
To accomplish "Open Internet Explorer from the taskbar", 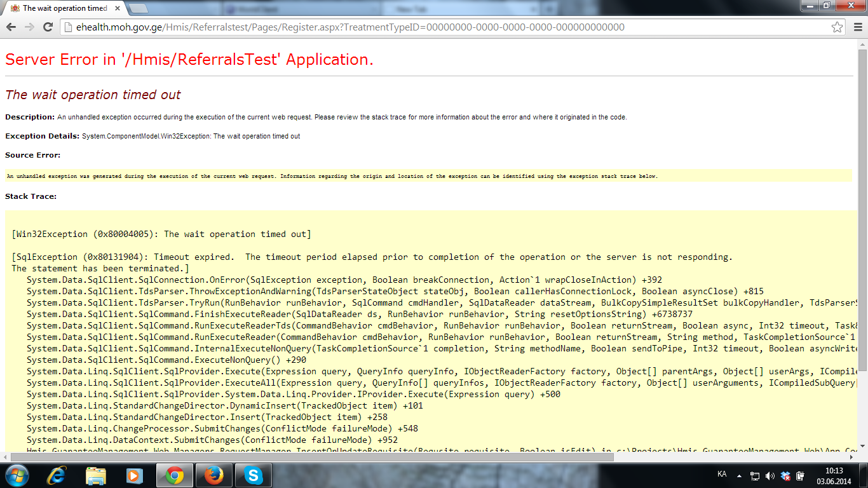I will tap(57, 475).
